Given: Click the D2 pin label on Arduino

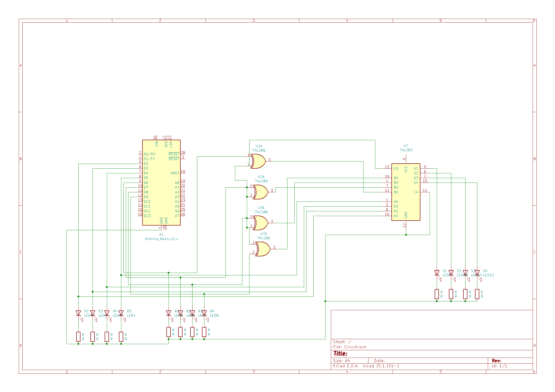Looking at the screenshot, I should 146,164.
